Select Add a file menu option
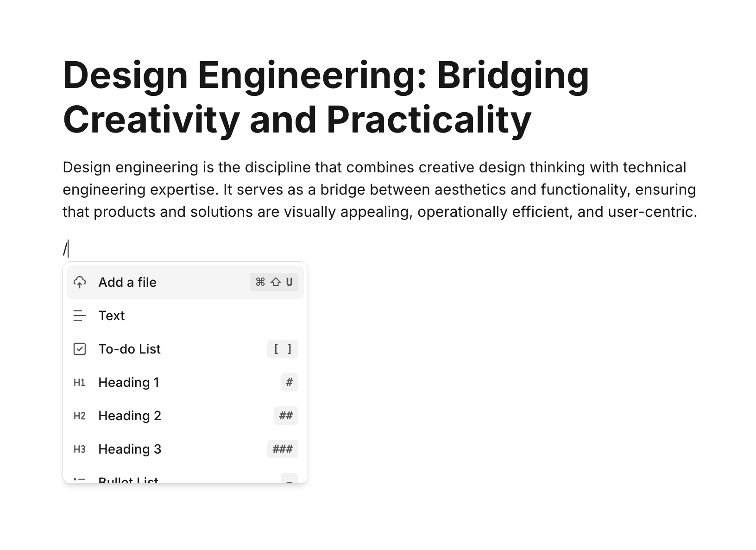Screen dimensions: 756x550 click(127, 282)
